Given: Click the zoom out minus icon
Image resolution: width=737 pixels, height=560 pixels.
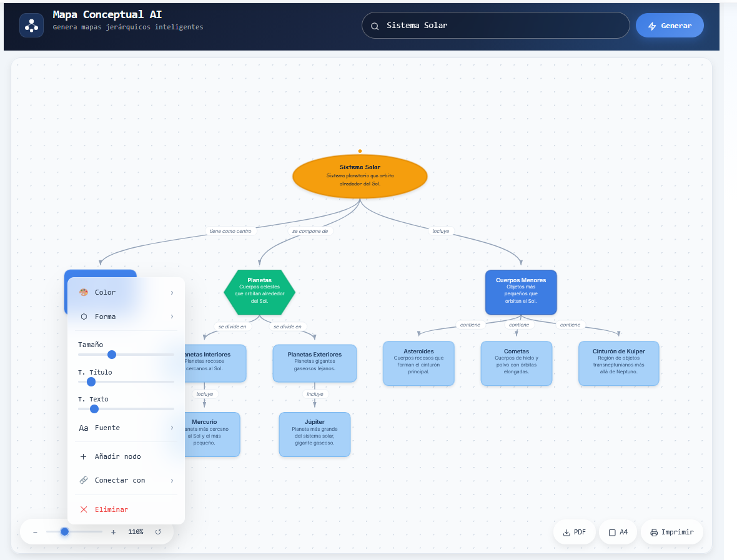Looking at the screenshot, I should point(35,532).
